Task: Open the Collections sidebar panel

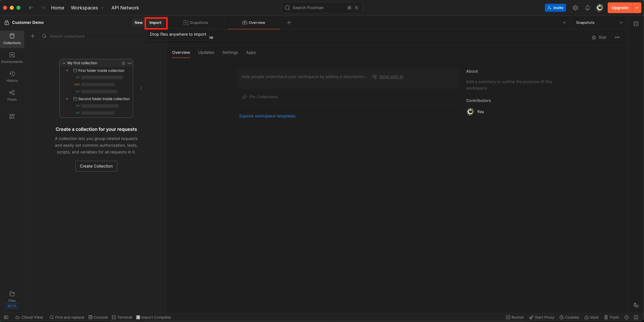Action: point(12,39)
